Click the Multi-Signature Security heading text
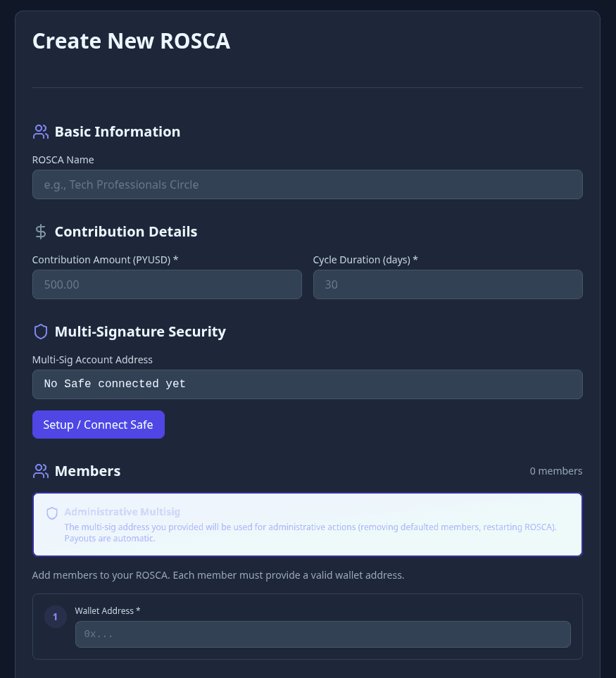 click(140, 331)
